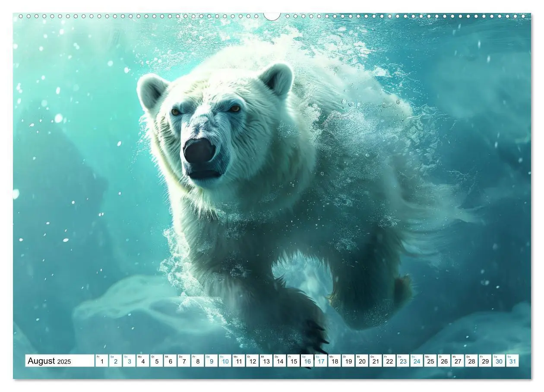This screenshot has width=544, height=392.
Task: Click the polar bear's black nose
Action: pyautogui.click(x=199, y=151)
